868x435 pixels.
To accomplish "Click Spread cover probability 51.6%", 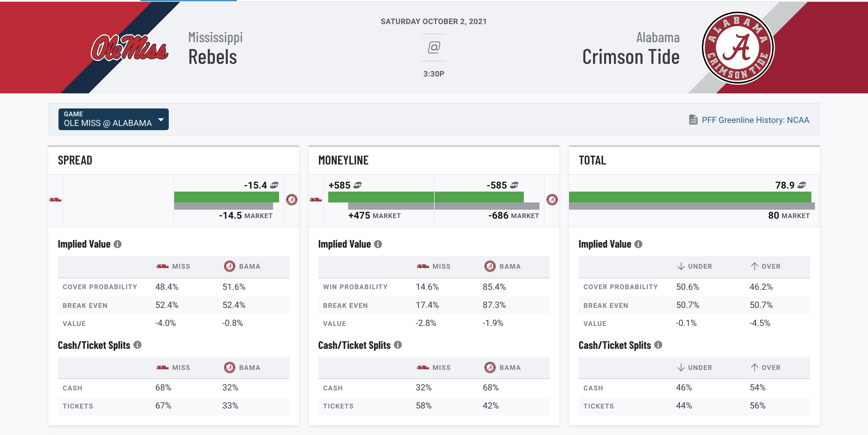I will coord(234,287).
